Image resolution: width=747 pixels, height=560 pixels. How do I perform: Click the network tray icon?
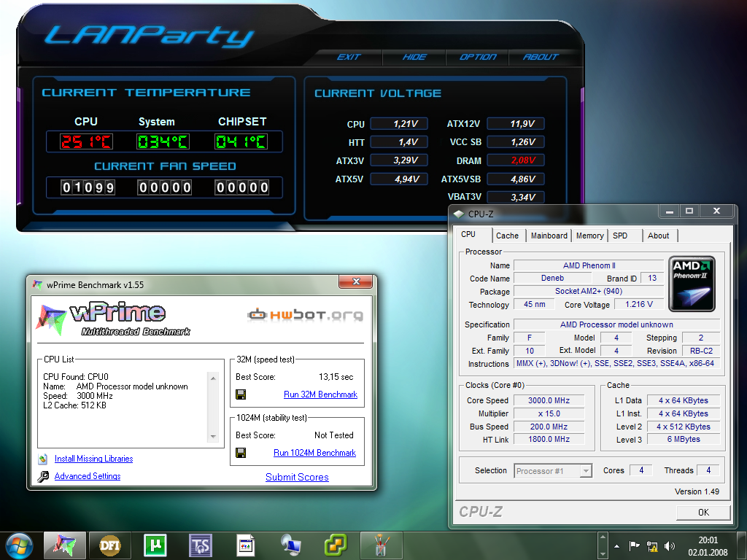651,546
